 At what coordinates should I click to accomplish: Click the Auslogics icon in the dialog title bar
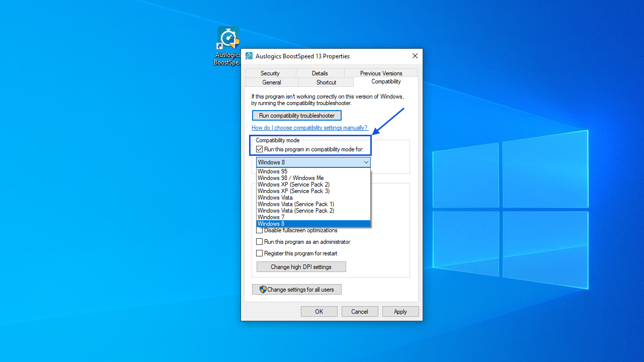tap(249, 56)
